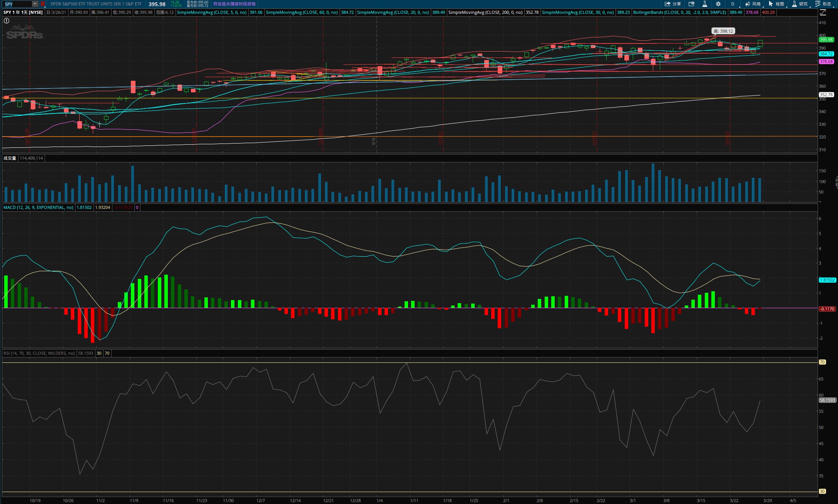The width and height of the screenshot is (838, 504).
Task: Select the BollingerBands study label
Action: [680, 12]
